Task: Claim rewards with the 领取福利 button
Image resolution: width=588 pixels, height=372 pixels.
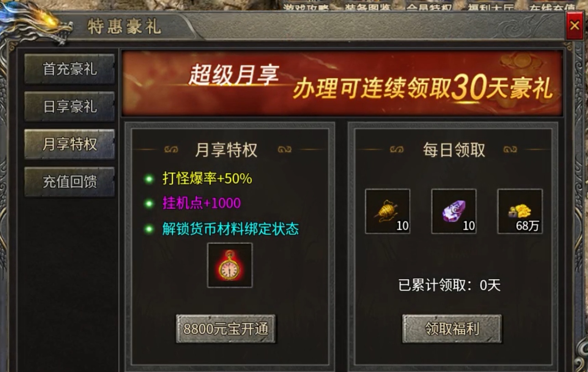Action: click(x=452, y=329)
